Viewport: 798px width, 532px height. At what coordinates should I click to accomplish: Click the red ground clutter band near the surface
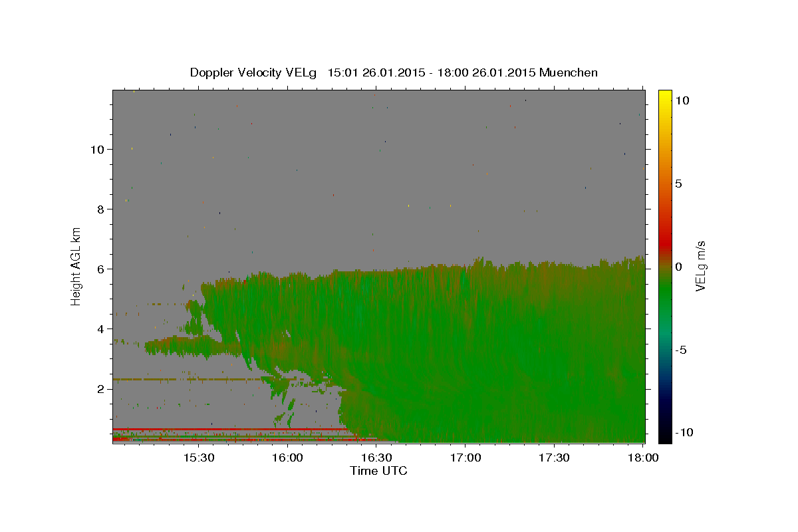click(x=229, y=429)
